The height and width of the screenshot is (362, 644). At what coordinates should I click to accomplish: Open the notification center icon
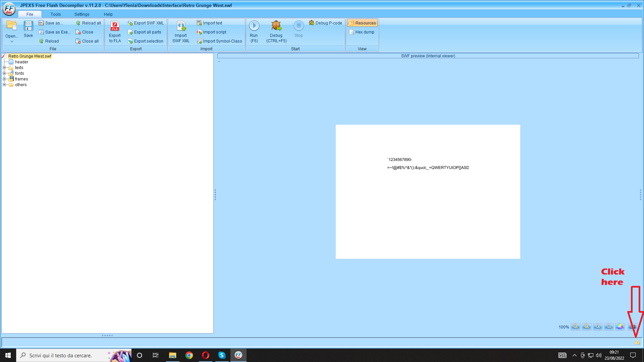(x=633, y=355)
